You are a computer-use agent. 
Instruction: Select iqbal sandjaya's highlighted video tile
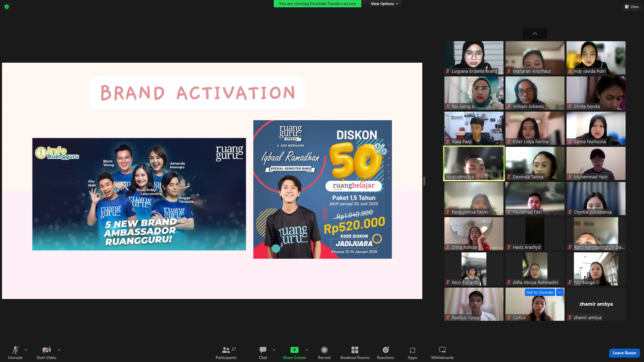[x=474, y=163]
